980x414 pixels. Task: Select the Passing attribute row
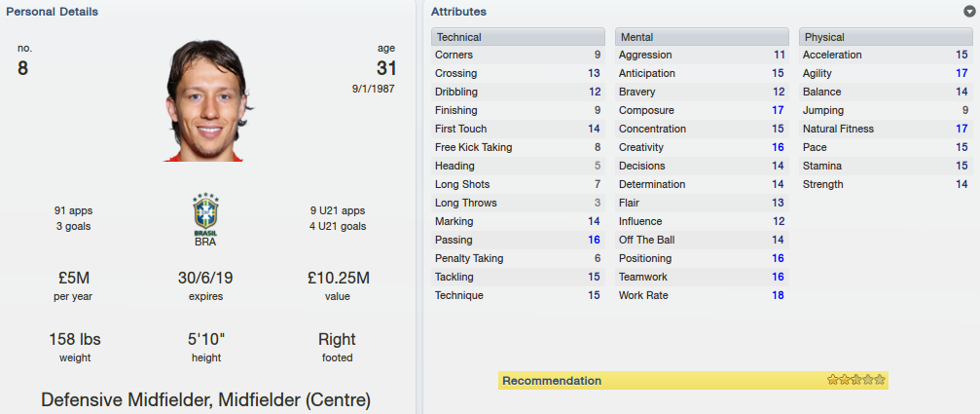click(518, 241)
